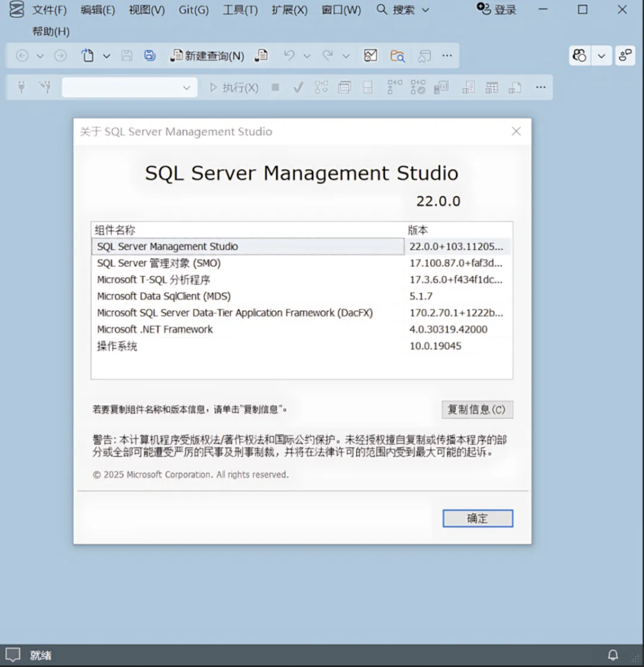Click the connect plug icon
Image resolution: width=644 pixels, height=667 pixels.
[x=21, y=88]
